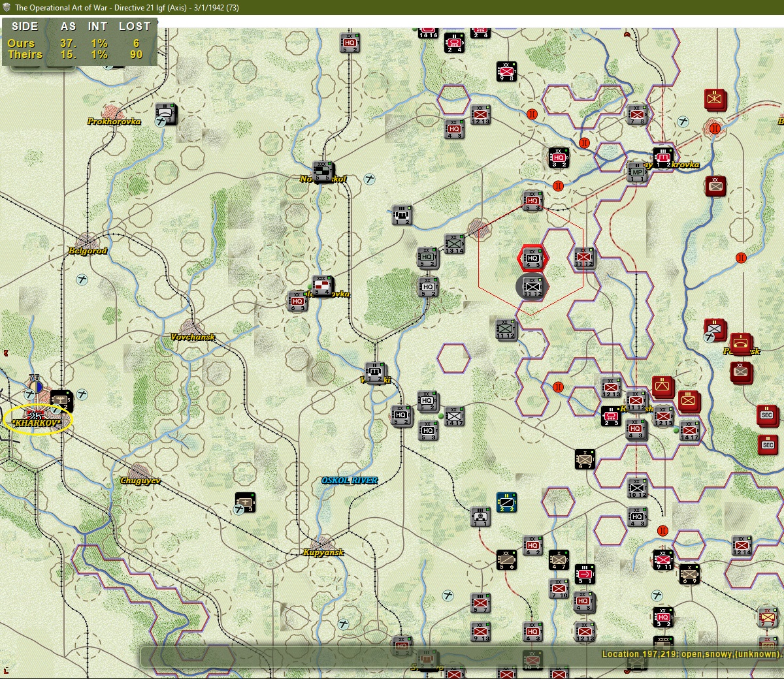Select the MP unit counter

637,172
